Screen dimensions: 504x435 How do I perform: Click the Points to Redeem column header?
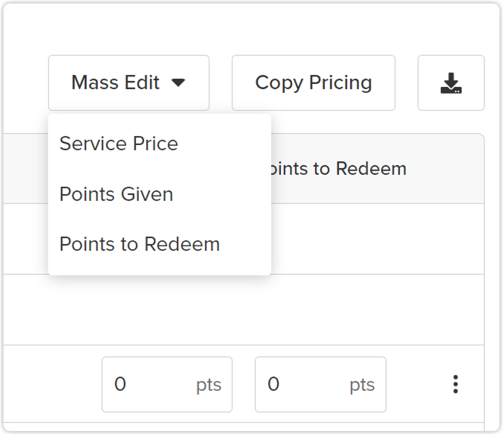coord(339,168)
